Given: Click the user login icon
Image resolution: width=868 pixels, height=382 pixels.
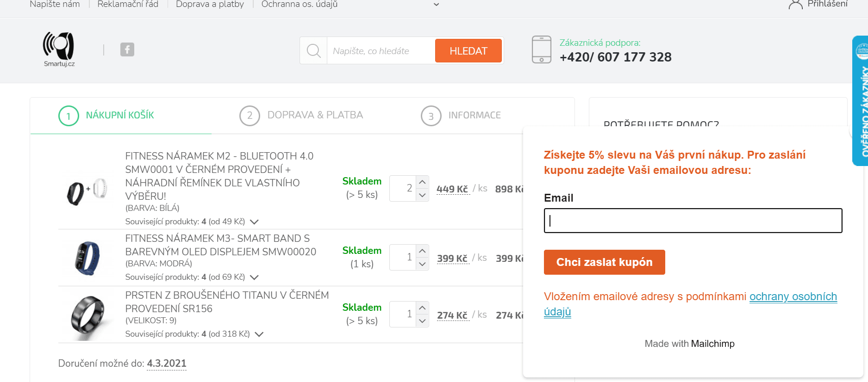Looking at the screenshot, I should point(795,5).
